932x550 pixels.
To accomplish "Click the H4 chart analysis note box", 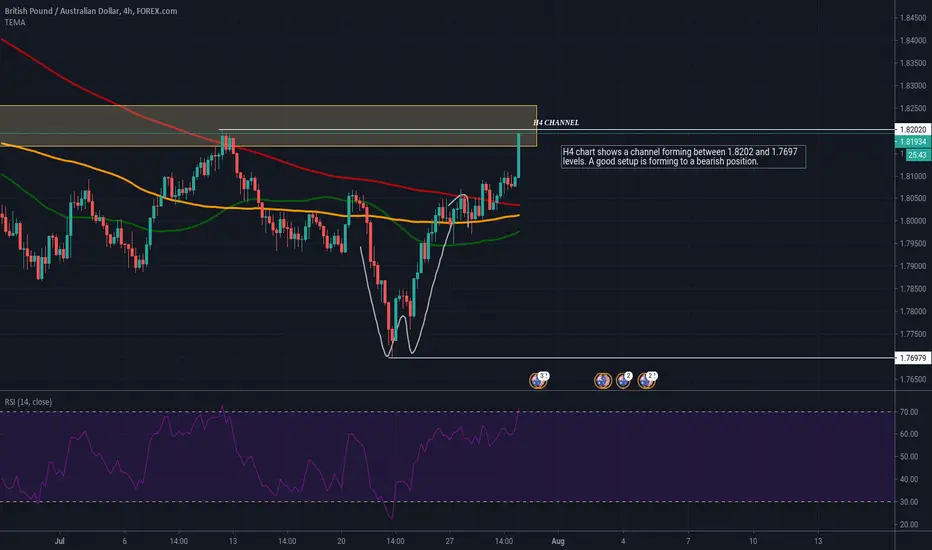I will tap(684, 157).
